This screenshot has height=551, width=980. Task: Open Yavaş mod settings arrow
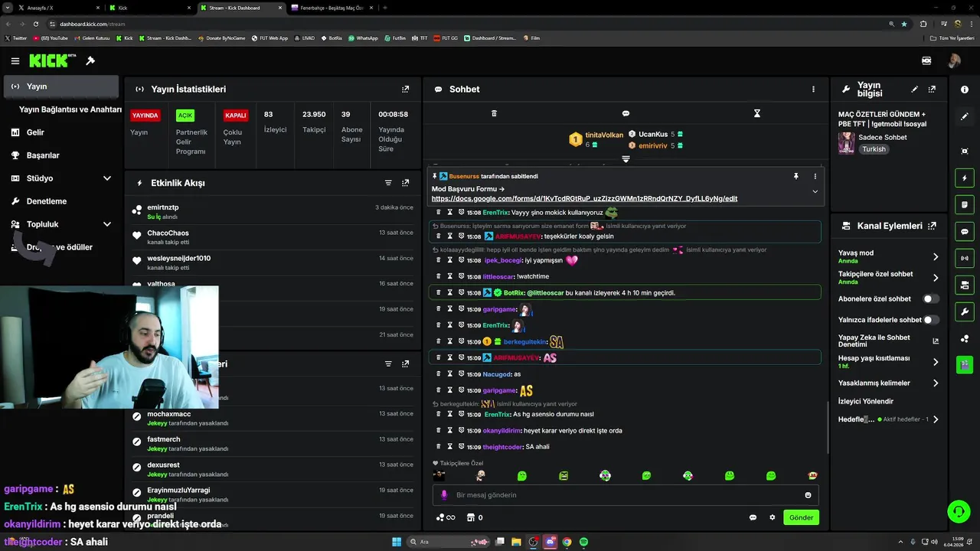(936, 257)
